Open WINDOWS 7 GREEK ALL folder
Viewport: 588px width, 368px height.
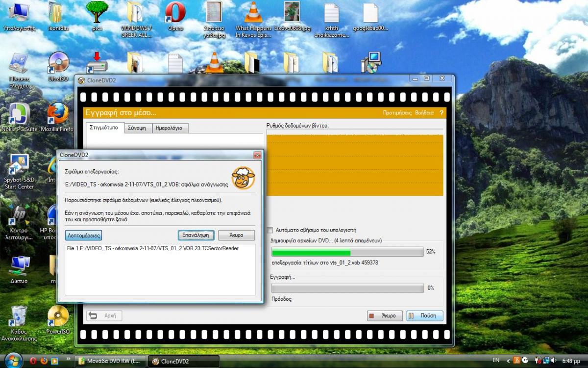[136, 20]
